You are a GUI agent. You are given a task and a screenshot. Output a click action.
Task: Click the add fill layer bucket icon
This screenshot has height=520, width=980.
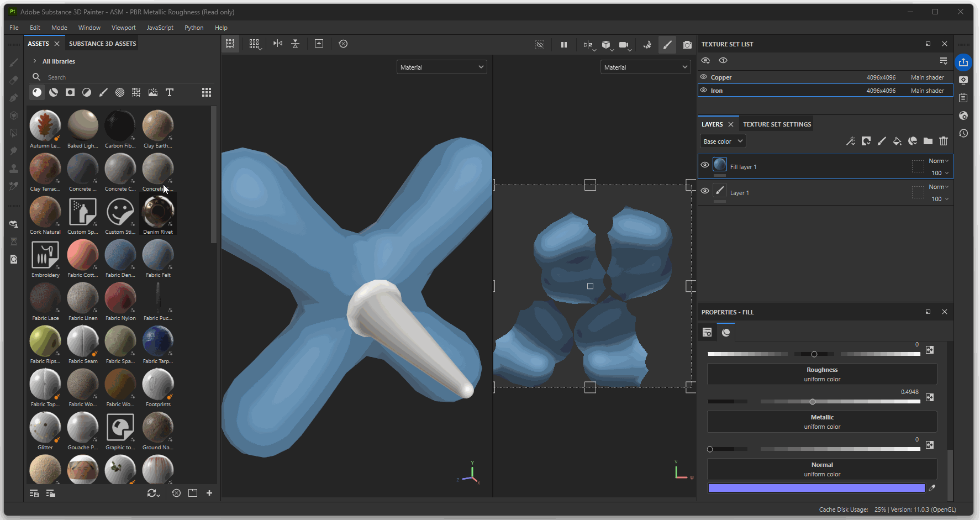point(897,141)
